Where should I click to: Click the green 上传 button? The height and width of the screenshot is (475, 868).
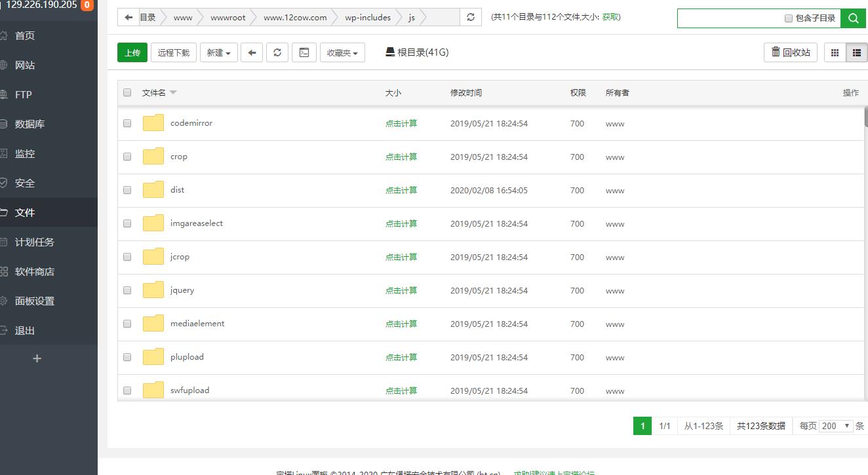click(132, 52)
